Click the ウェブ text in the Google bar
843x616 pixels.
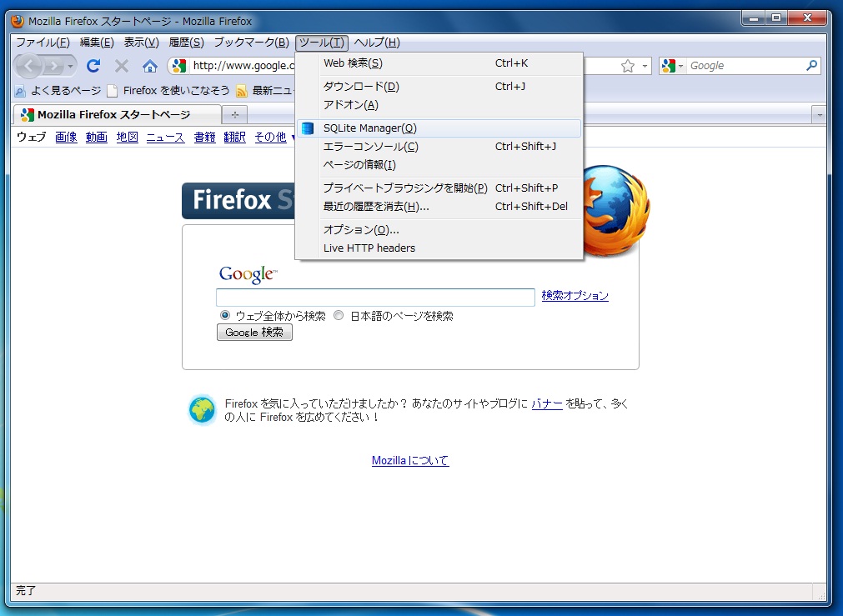coord(31,137)
